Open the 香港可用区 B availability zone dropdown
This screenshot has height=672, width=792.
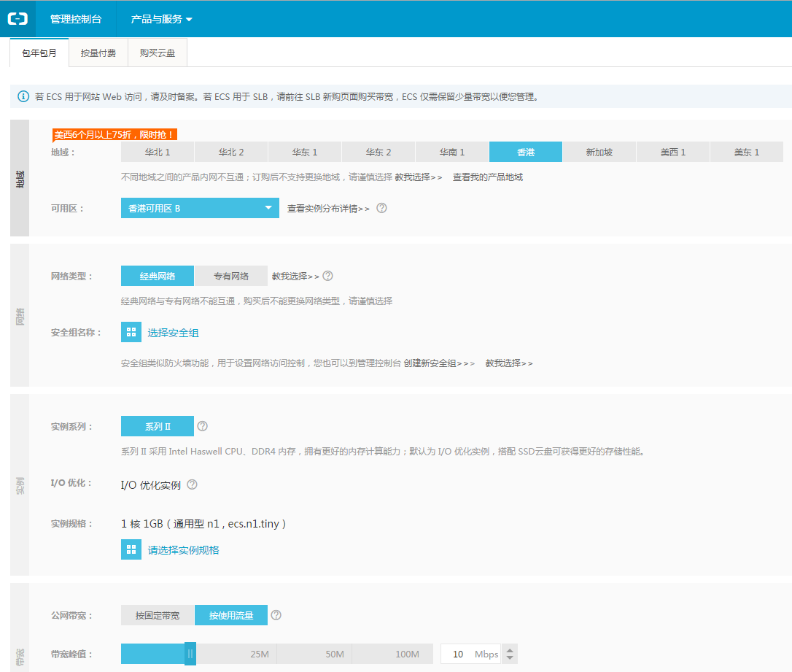[x=200, y=208]
